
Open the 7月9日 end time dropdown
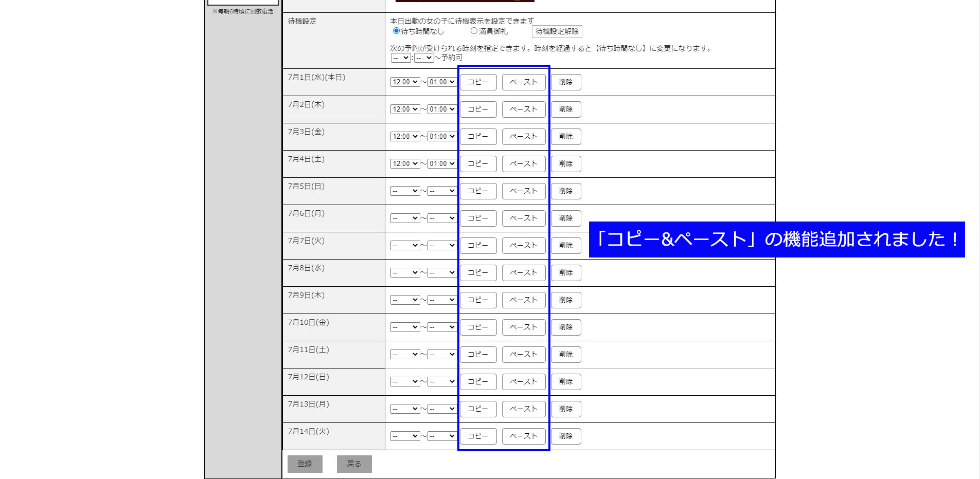click(x=442, y=300)
